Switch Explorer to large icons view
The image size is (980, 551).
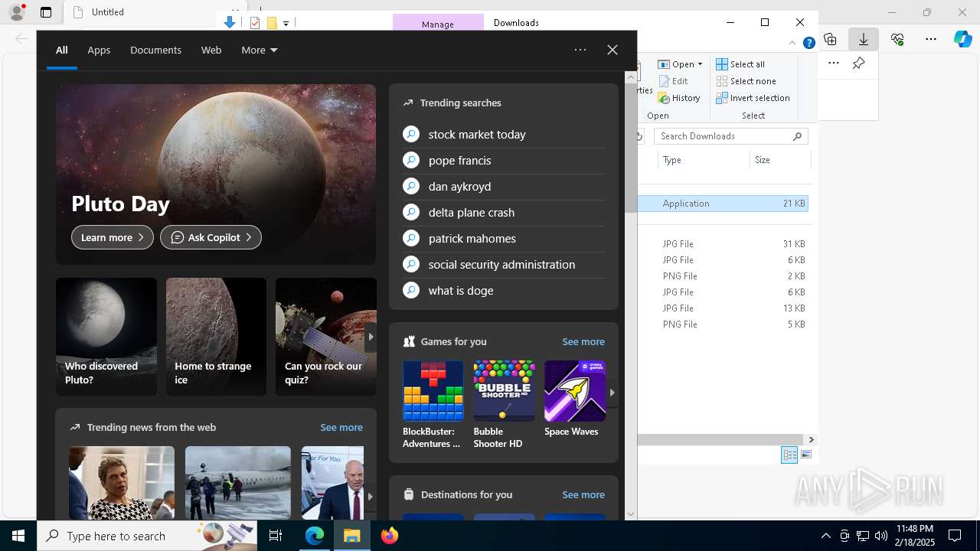[x=806, y=455]
